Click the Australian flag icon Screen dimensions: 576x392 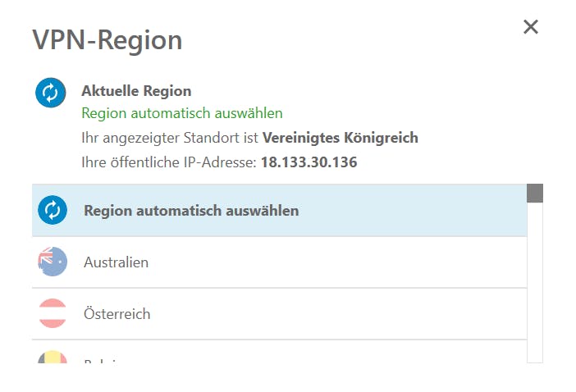(53, 262)
